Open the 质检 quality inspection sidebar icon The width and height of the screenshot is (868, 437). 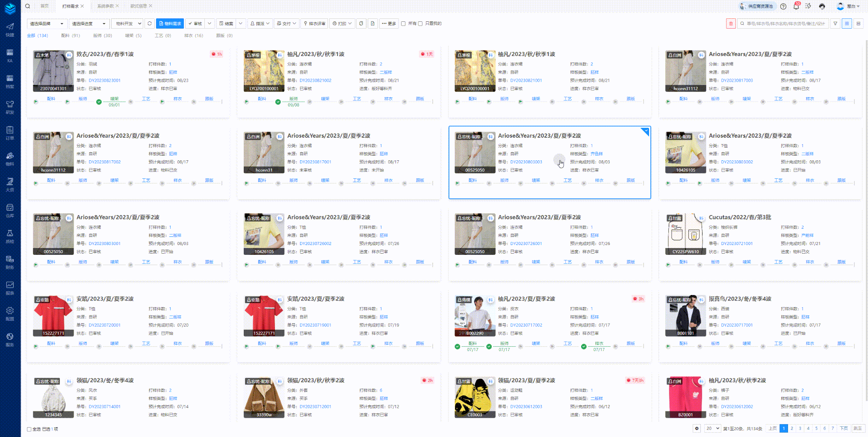click(10, 236)
